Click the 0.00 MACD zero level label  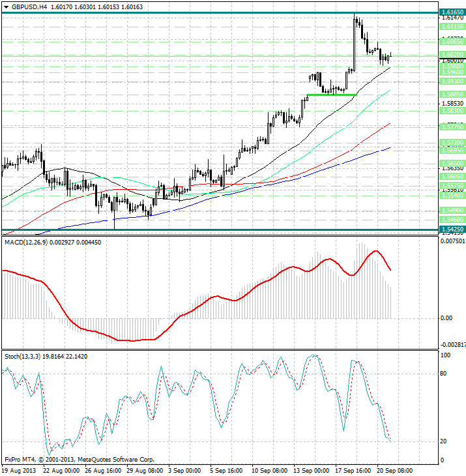coord(447,318)
